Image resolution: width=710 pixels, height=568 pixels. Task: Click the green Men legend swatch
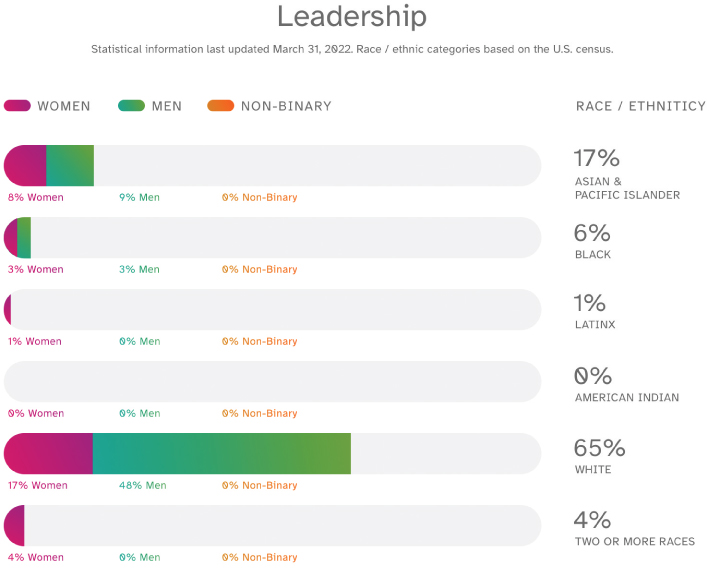coord(131,106)
